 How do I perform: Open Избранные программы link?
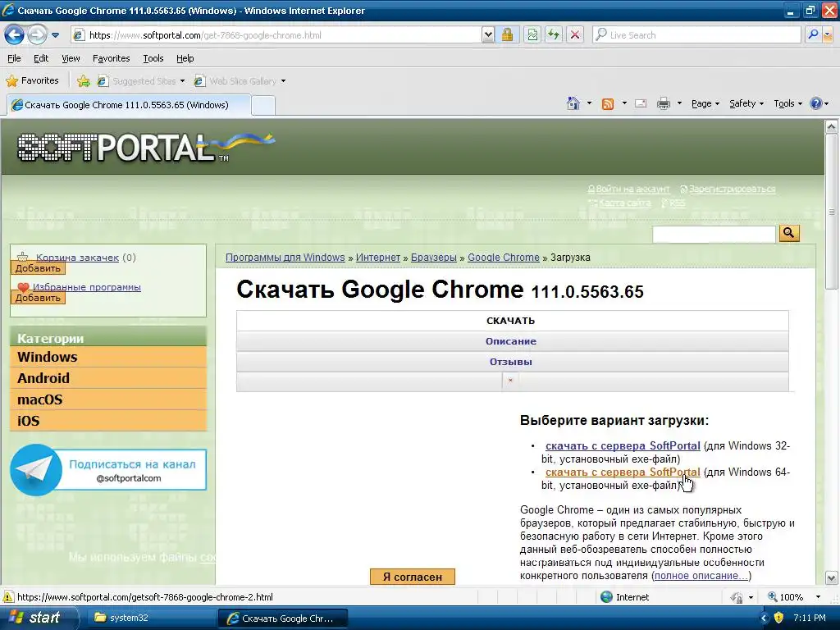tap(87, 286)
